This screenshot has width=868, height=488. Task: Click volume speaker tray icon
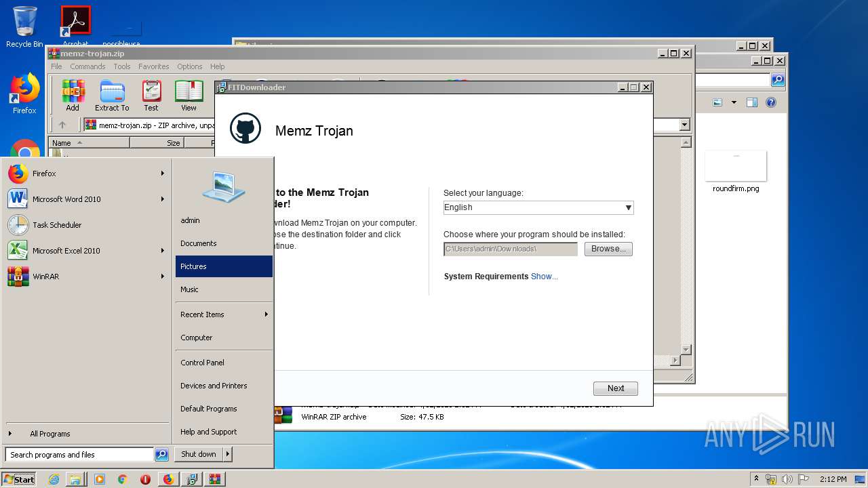click(787, 479)
